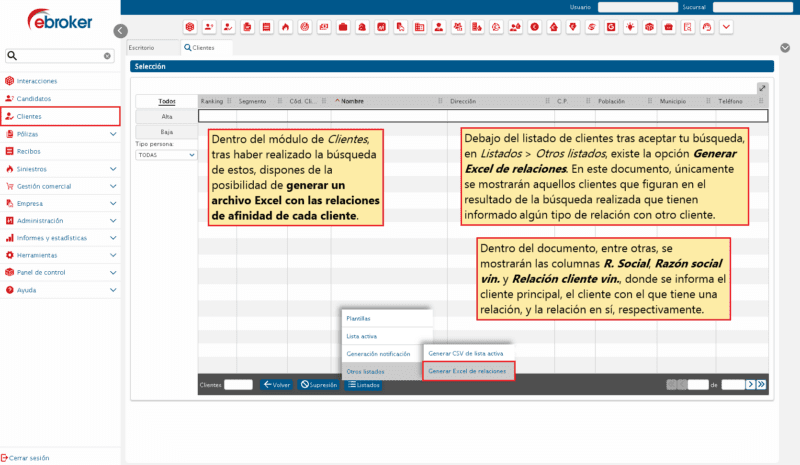This screenshot has height=465, width=800.
Task: Click the house icon in top toolbar
Action: tap(554, 27)
